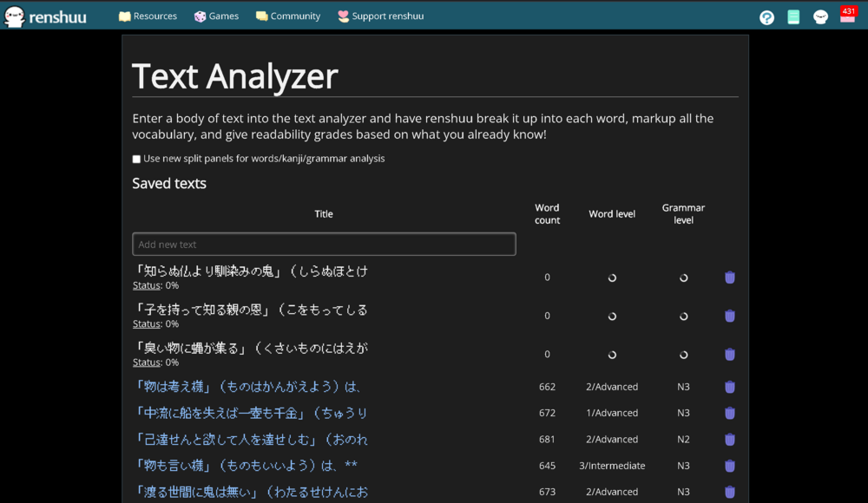Click the Add new text input field
The width and height of the screenshot is (868, 503).
[x=324, y=245]
